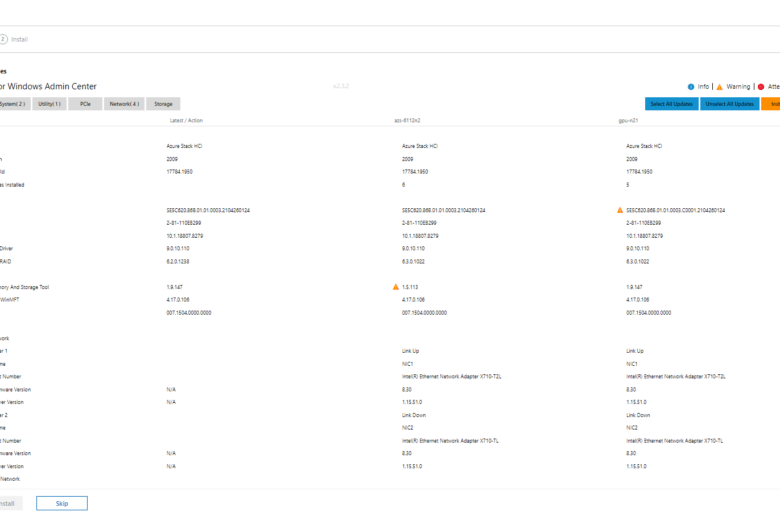Click updates installed value 5

point(628,185)
